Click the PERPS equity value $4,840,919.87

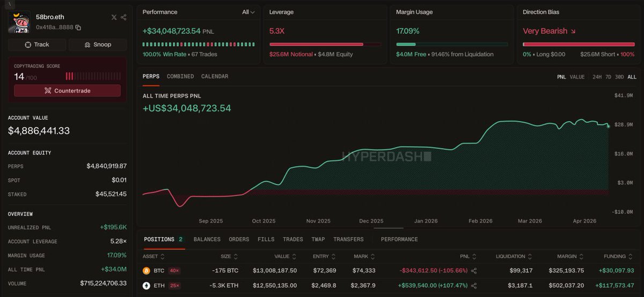click(x=106, y=166)
